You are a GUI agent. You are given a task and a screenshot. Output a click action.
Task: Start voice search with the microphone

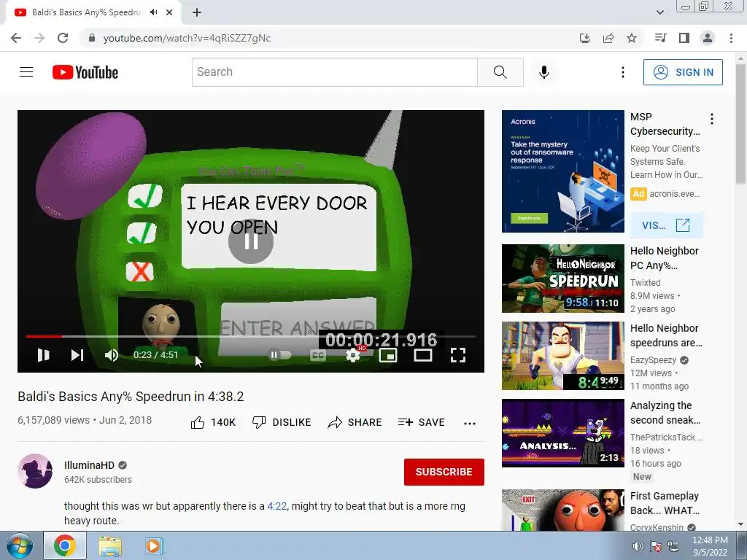pyautogui.click(x=544, y=72)
